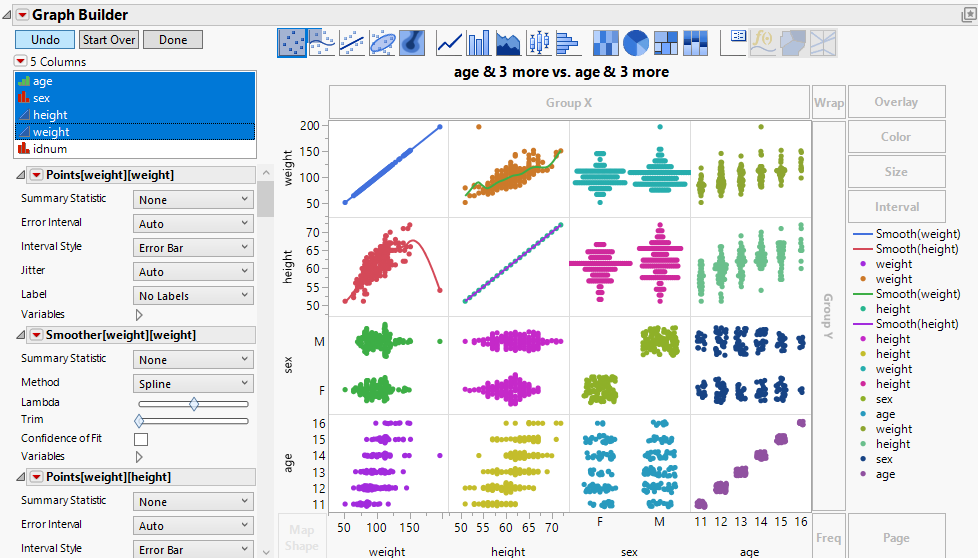This screenshot has height=558, width=978.
Task: Toggle Confidence of Fit checkbox
Action: pyautogui.click(x=141, y=439)
